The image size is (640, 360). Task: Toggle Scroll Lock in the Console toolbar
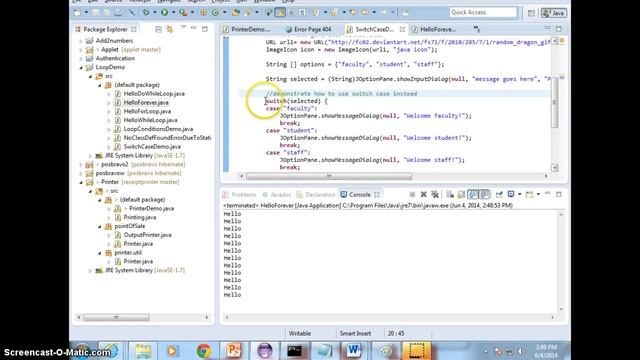pos(461,194)
